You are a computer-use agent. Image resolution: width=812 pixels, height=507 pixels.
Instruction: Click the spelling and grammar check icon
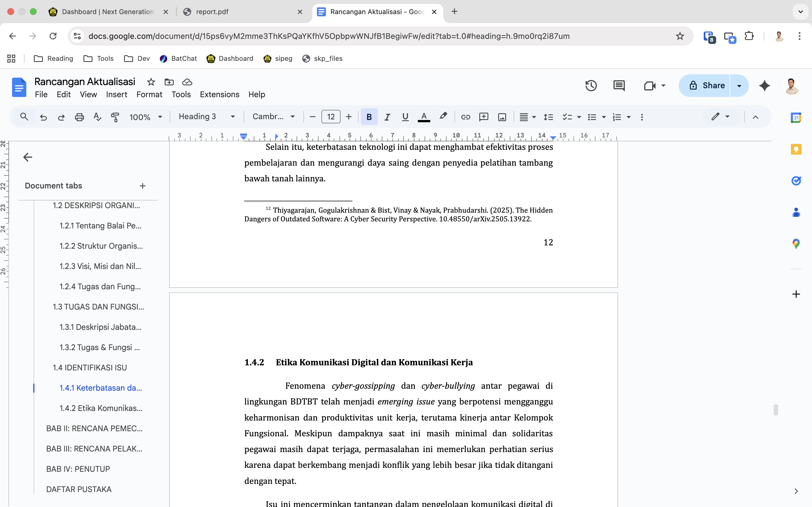point(97,117)
